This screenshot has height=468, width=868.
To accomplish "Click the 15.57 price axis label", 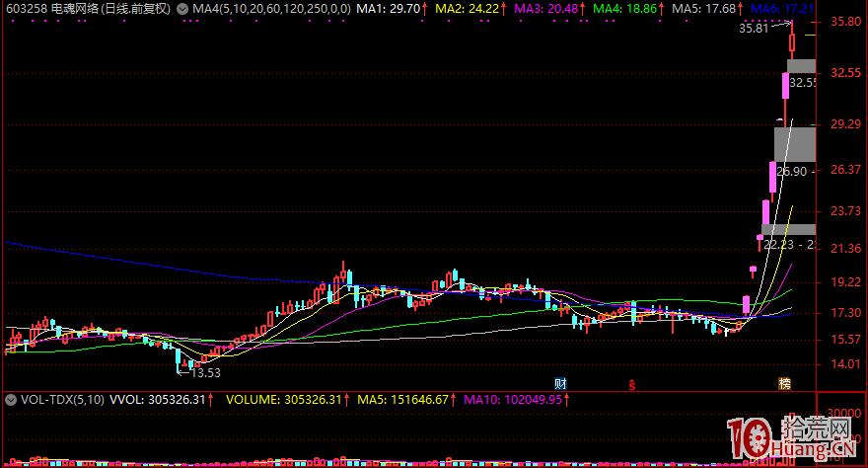I will 846,340.
